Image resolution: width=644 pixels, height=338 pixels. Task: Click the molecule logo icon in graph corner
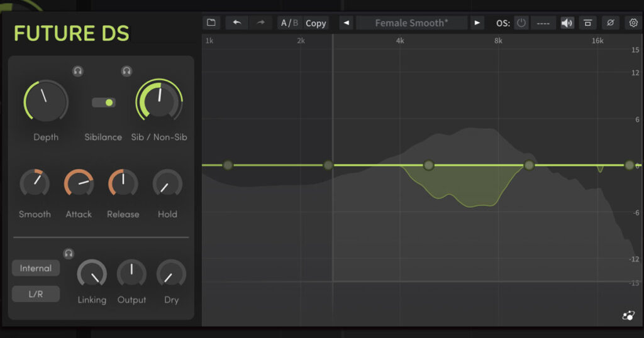[x=628, y=315]
